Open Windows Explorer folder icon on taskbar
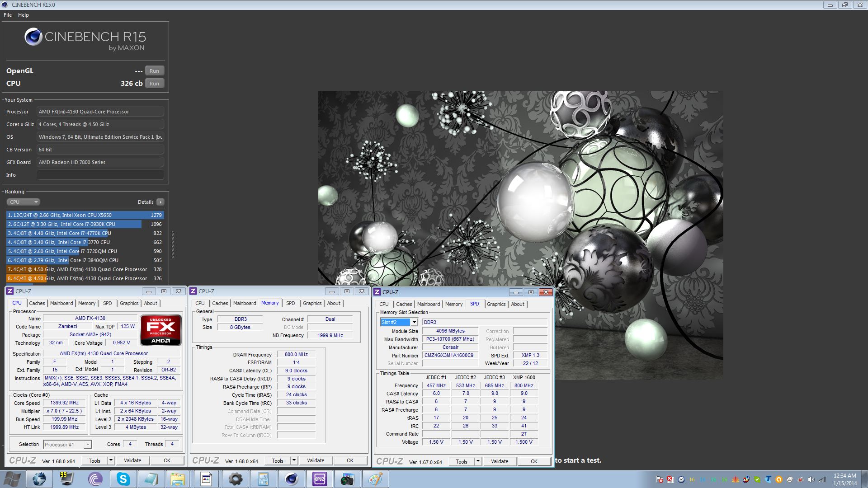The image size is (868, 488). 178,479
